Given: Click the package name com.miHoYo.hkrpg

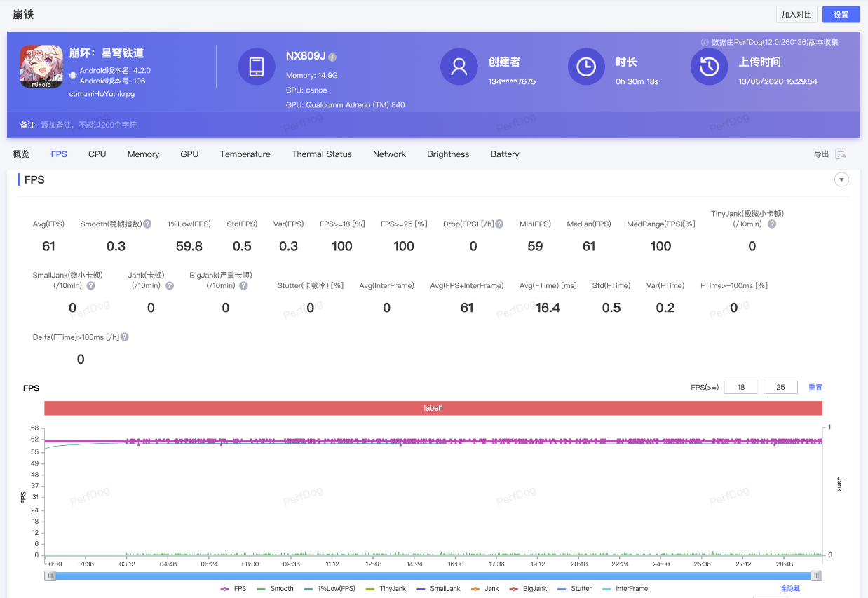Looking at the screenshot, I should pyautogui.click(x=102, y=93).
